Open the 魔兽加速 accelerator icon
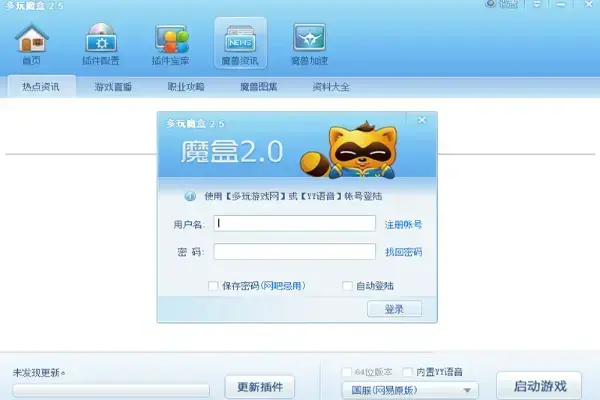The image size is (600, 400). (x=310, y=43)
